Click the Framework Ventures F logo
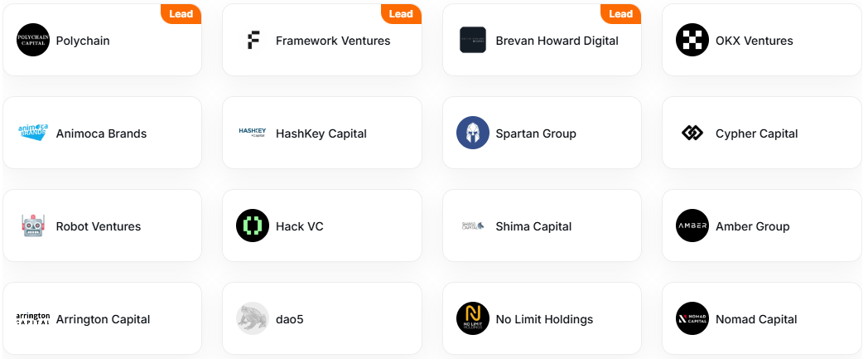The image size is (868, 359). coord(253,41)
